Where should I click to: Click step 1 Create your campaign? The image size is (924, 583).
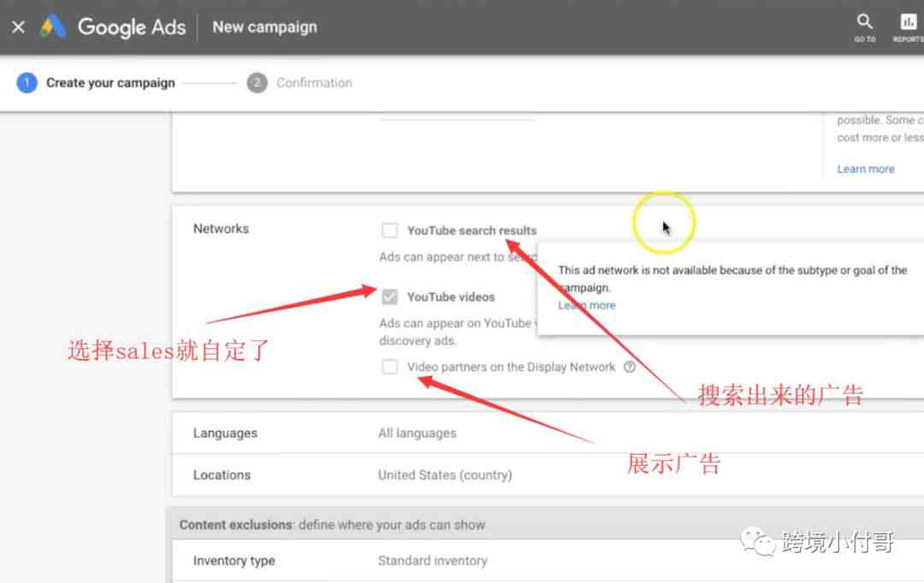(x=96, y=83)
